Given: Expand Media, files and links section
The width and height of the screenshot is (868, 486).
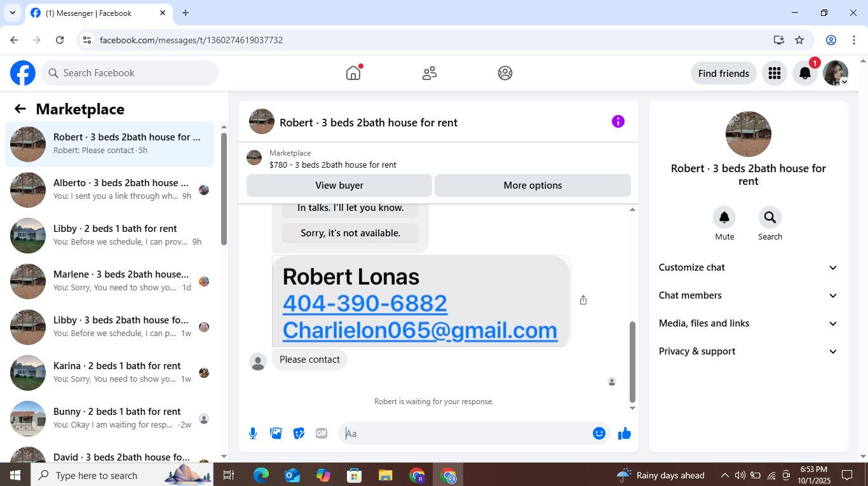Looking at the screenshot, I should (x=749, y=323).
